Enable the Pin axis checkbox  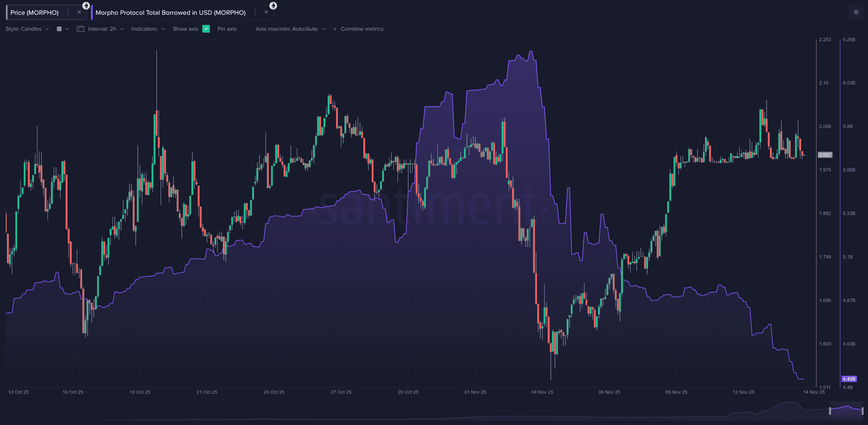[244, 29]
